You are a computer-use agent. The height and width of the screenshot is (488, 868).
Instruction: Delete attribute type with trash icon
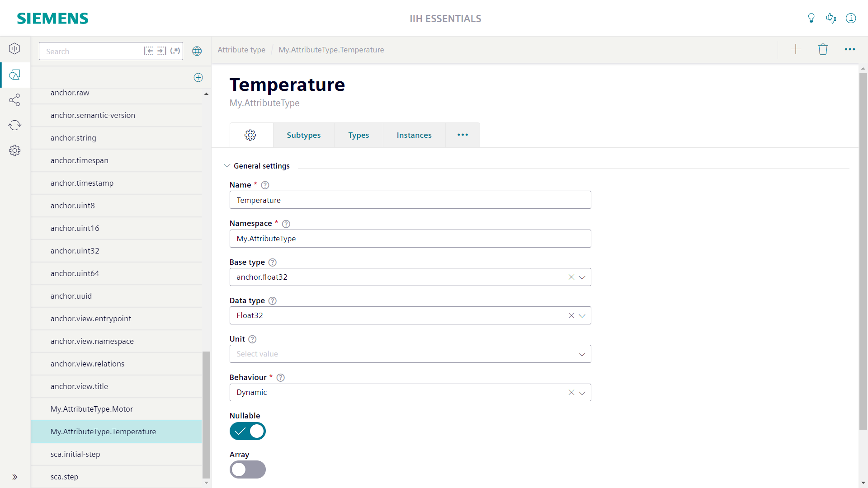[x=823, y=49]
